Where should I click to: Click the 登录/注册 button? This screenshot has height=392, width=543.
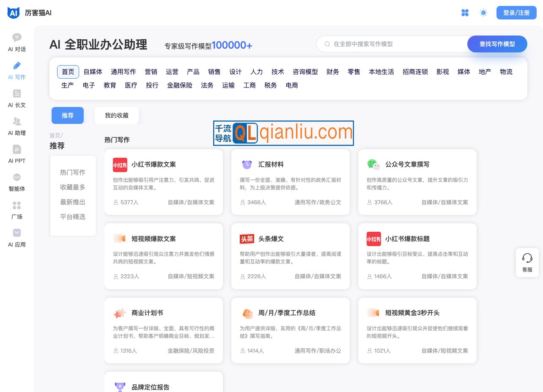[x=516, y=13]
